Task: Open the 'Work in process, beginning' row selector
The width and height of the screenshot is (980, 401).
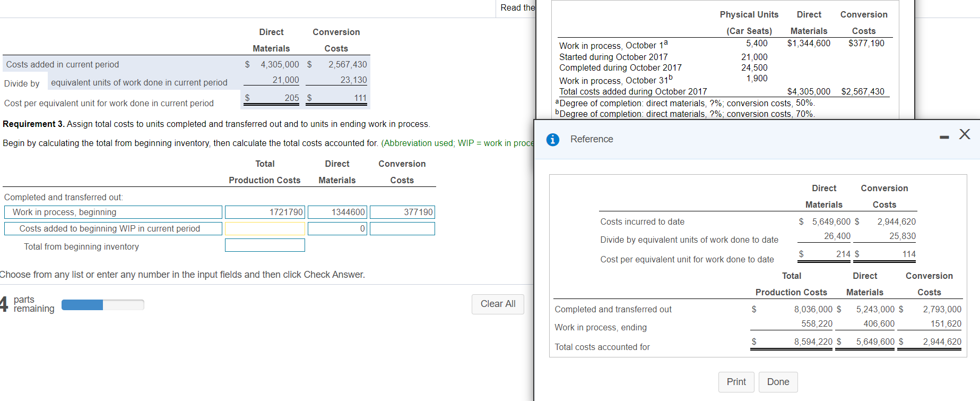Action: pyautogui.click(x=113, y=212)
